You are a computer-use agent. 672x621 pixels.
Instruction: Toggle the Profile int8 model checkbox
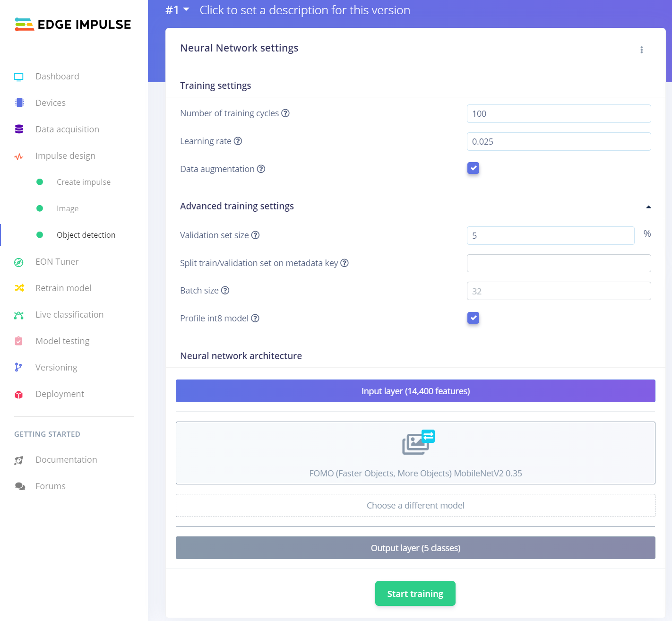coord(473,318)
